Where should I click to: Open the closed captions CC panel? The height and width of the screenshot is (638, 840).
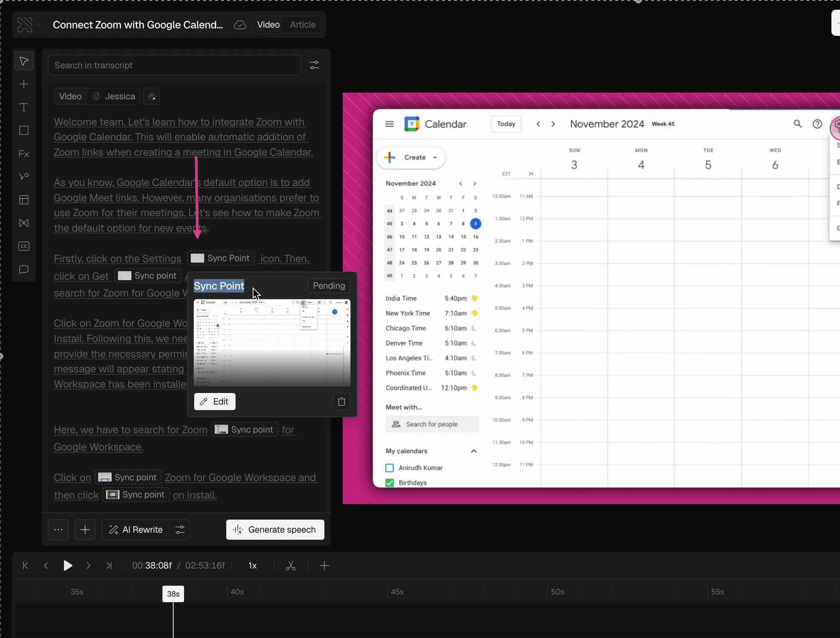coord(24,246)
